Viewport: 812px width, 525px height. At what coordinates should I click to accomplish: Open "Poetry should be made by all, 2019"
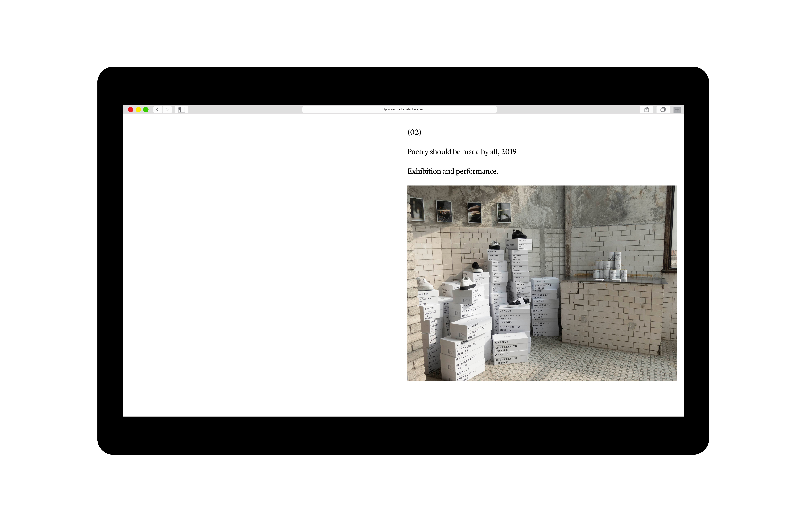point(462,152)
